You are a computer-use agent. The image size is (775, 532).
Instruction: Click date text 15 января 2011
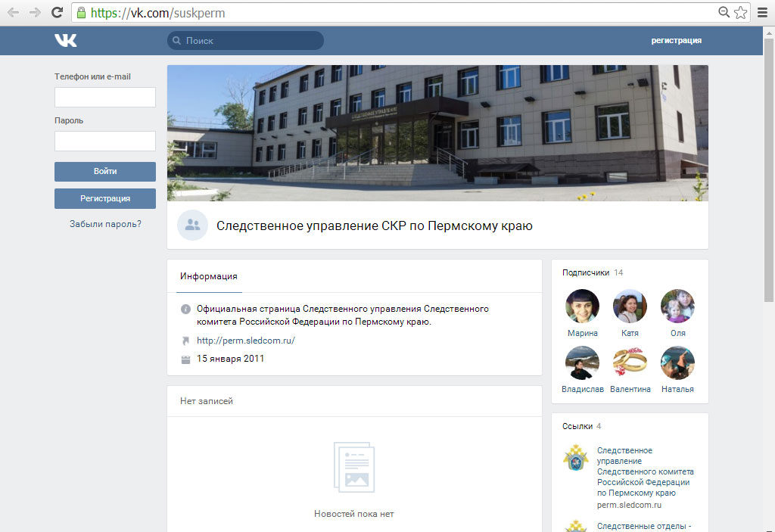pos(230,359)
